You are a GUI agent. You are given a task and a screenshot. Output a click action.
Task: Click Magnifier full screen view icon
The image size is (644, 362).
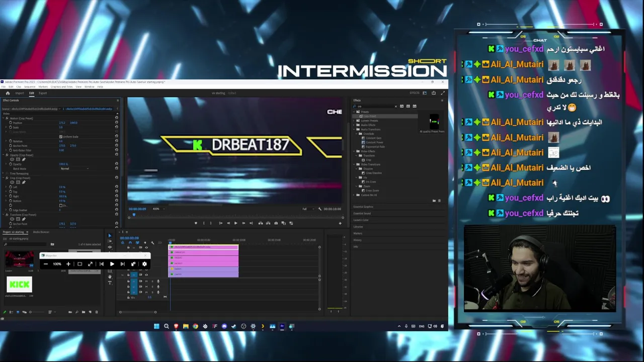[x=90, y=264]
